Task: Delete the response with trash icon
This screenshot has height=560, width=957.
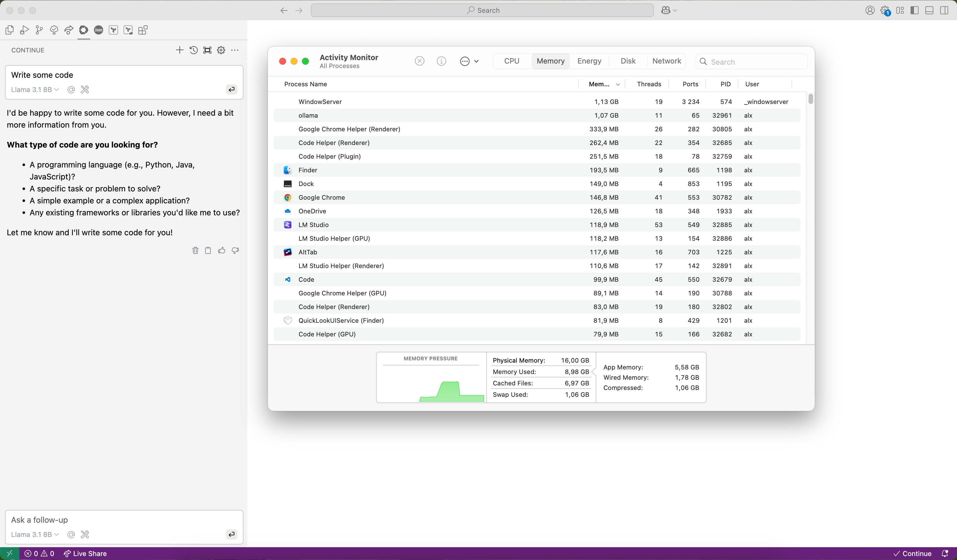Action: 195,250
